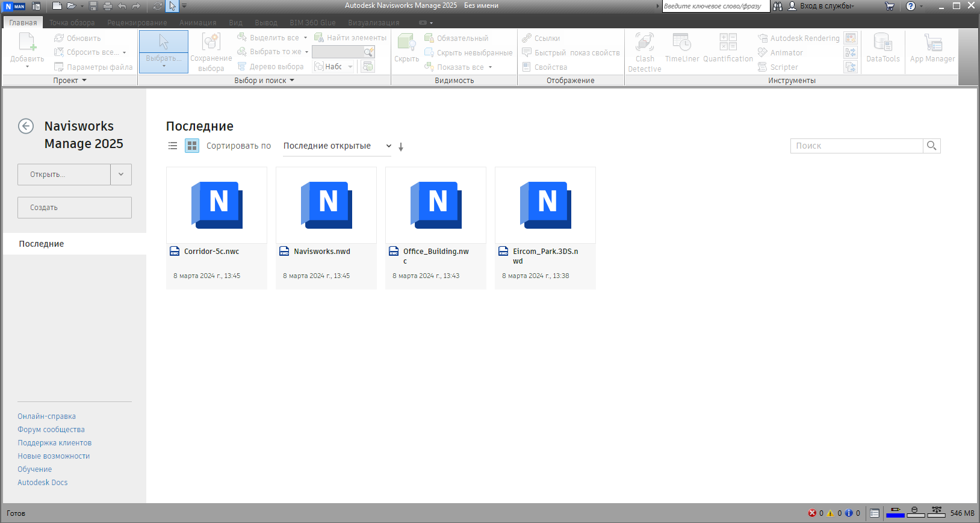Open the Corridor-5c.nwc recent file thumbnail
Screen dimensions: 980x523
(x=217, y=205)
